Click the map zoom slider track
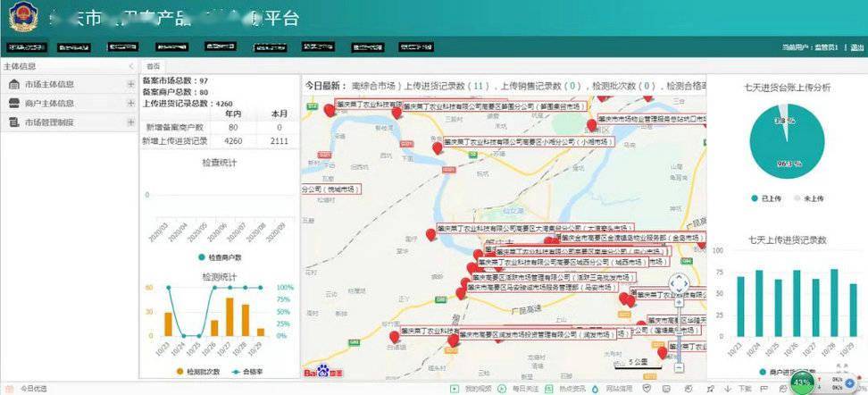The height and width of the screenshot is (395, 868). point(678,335)
